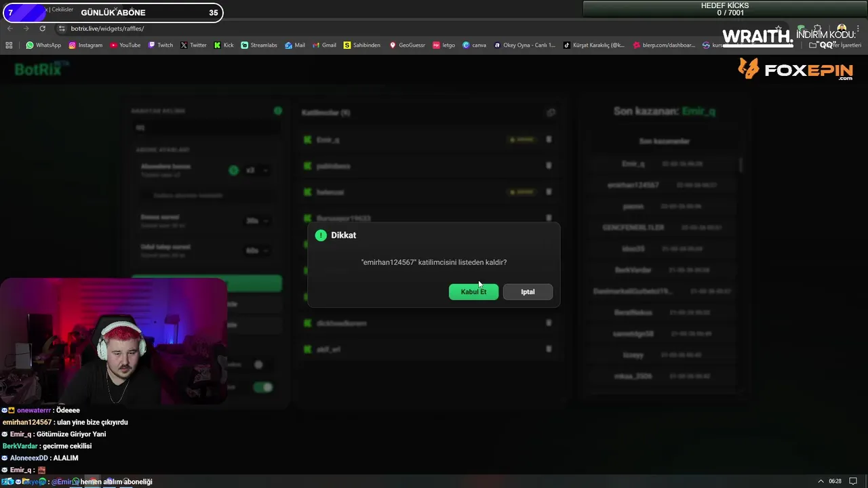Open the 30s duration dropdown
This screenshot has width=868, height=488.
pyautogui.click(x=257, y=221)
